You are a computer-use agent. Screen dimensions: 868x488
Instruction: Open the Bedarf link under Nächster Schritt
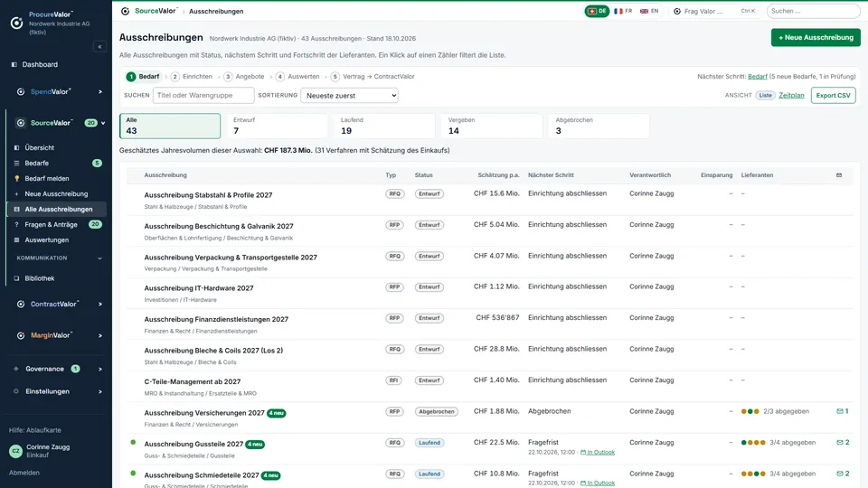point(758,76)
